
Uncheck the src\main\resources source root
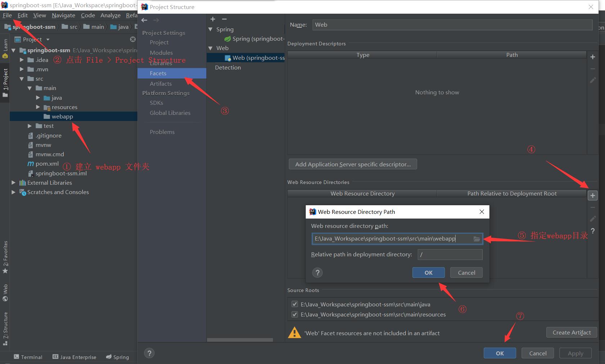(295, 314)
